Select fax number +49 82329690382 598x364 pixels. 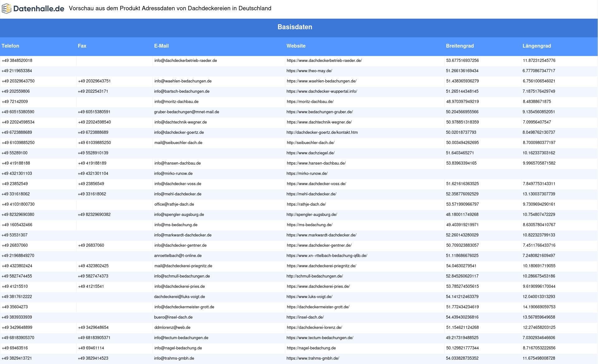pyautogui.click(x=94, y=215)
